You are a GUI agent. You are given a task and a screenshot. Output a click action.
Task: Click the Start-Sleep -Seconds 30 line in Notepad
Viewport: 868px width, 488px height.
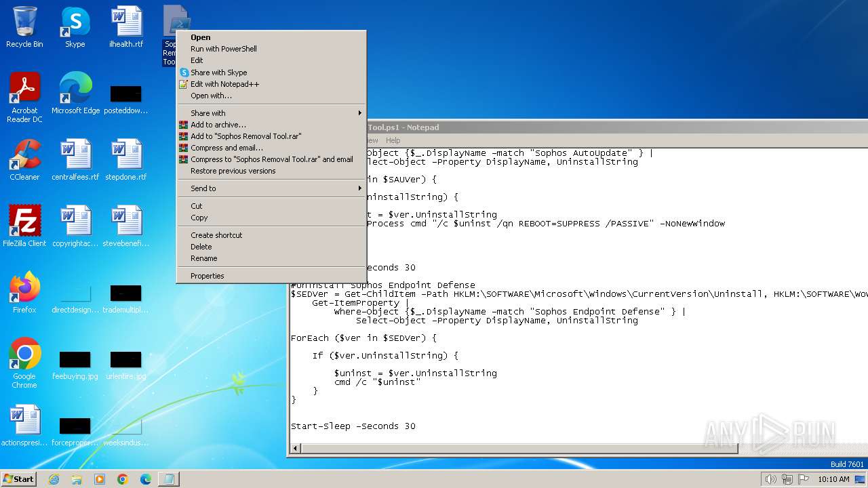click(x=353, y=426)
